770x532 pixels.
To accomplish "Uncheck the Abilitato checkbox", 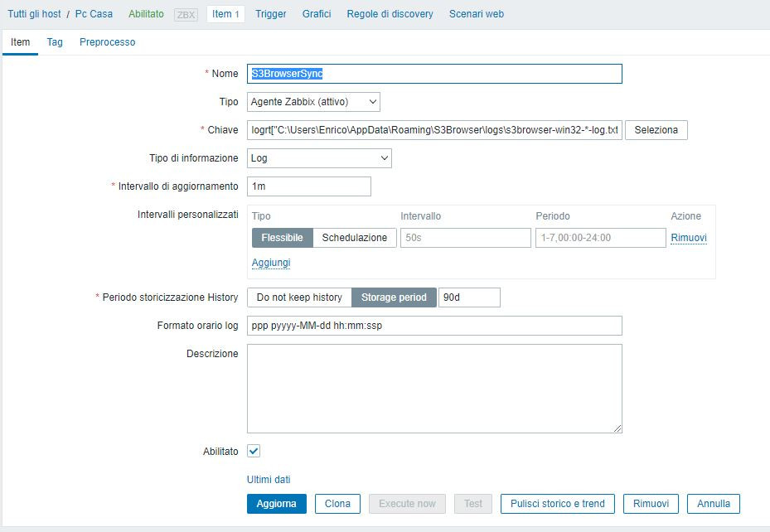I will pyautogui.click(x=254, y=451).
